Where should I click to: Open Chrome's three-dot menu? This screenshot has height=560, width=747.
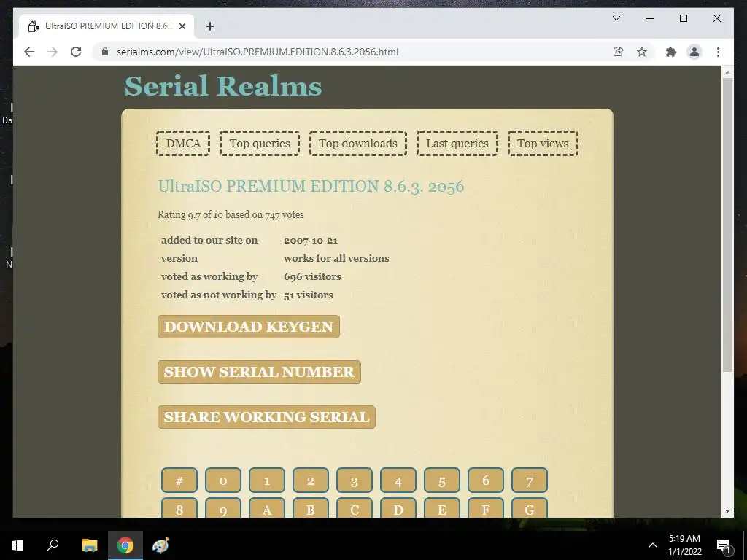coord(718,52)
